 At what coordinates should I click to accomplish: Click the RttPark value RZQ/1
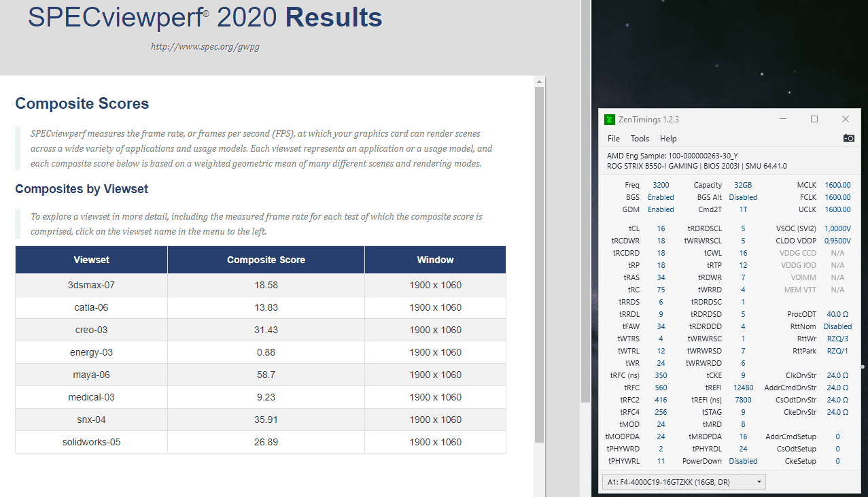tap(837, 351)
